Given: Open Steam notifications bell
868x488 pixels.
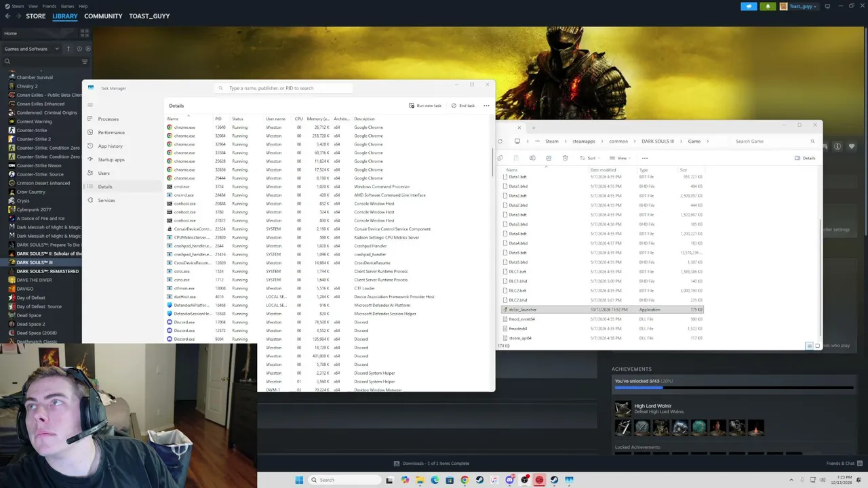Looking at the screenshot, I should pos(768,6).
